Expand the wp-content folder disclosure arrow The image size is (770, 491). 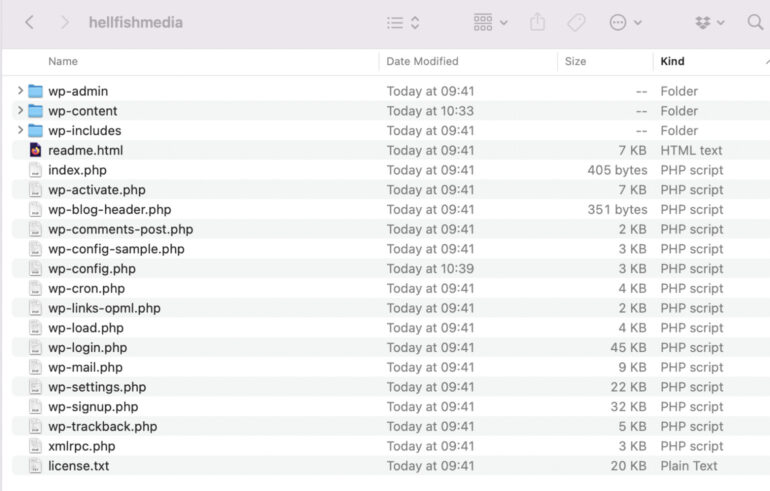(20, 111)
